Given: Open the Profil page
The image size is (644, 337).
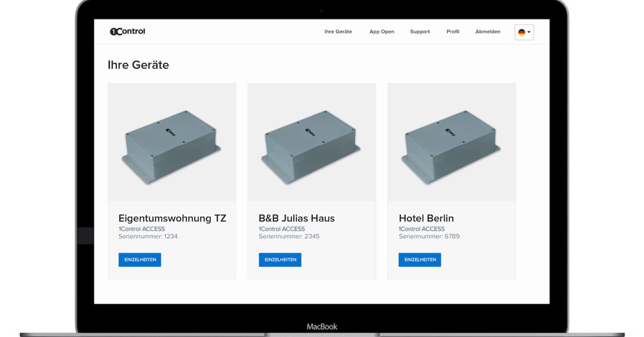Looking at the screenshot, I should [453, 32].
